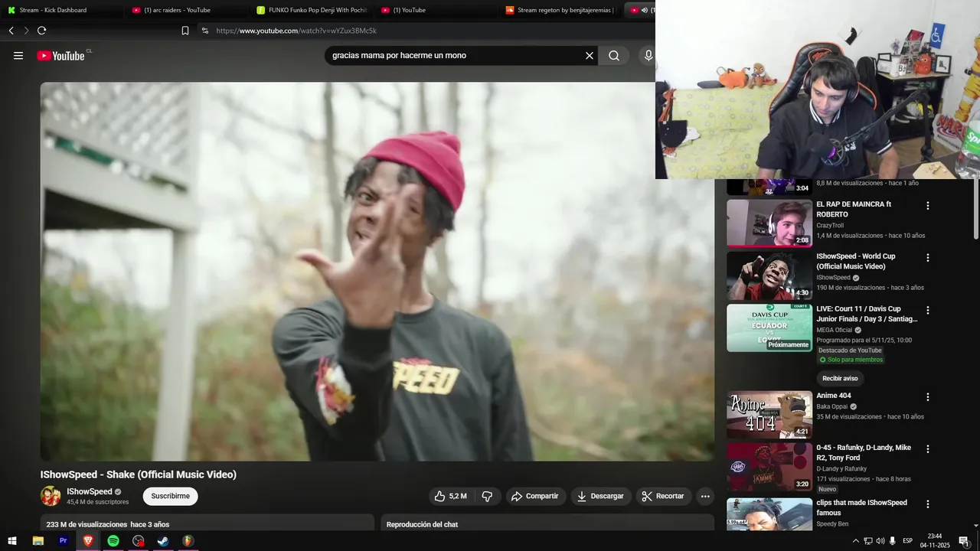Go forward with the browser forward arrow
Image resolution: width=980 pixels, height=551 pixels.
(26, 31)
